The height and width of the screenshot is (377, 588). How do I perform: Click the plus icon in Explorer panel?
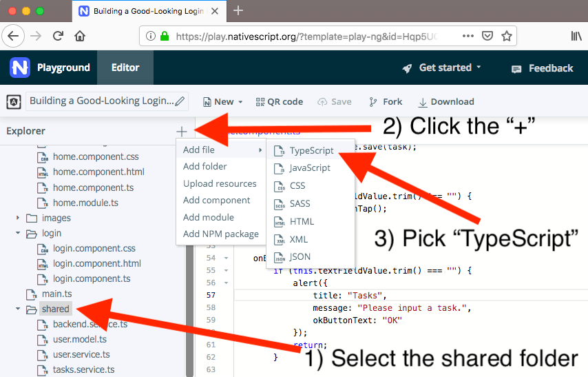click(182, 131)
